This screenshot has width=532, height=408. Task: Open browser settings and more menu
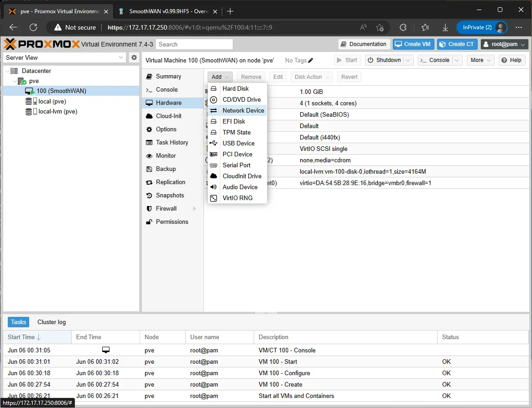tap(518, 27)
